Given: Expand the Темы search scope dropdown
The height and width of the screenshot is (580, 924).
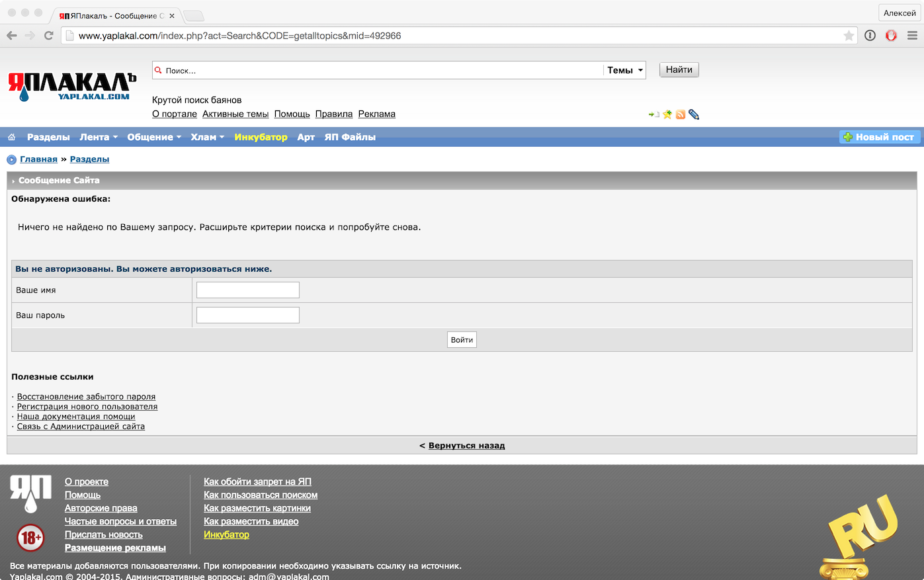Looking at the screenshot, I should pos(624,70).
